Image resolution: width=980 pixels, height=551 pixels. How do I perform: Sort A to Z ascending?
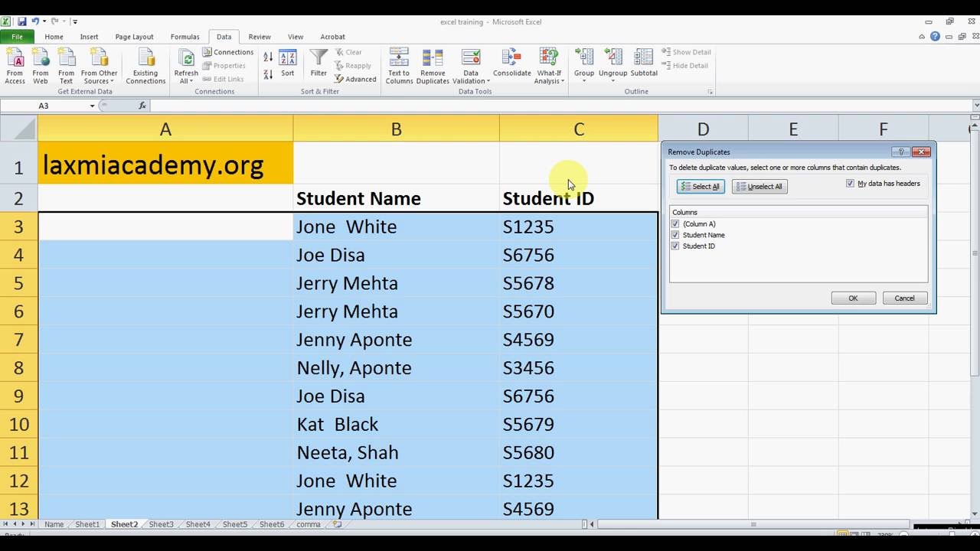[268, 57]
